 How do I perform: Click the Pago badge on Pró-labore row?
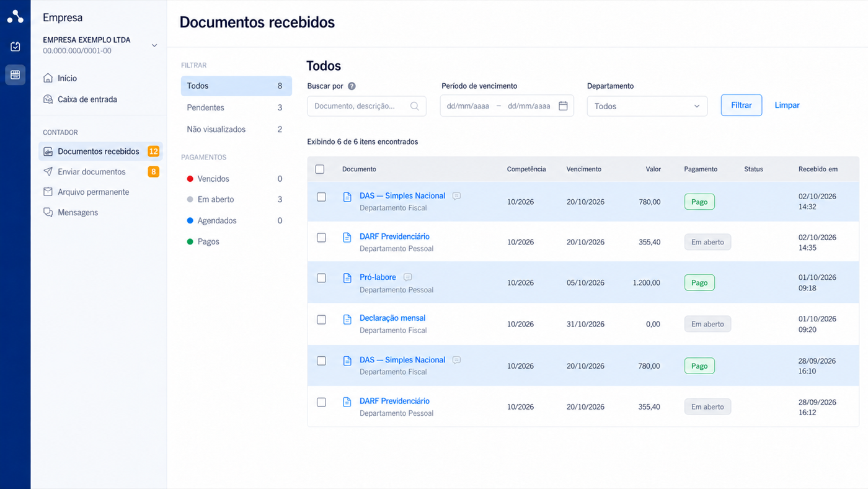click(x=699, y=282)
